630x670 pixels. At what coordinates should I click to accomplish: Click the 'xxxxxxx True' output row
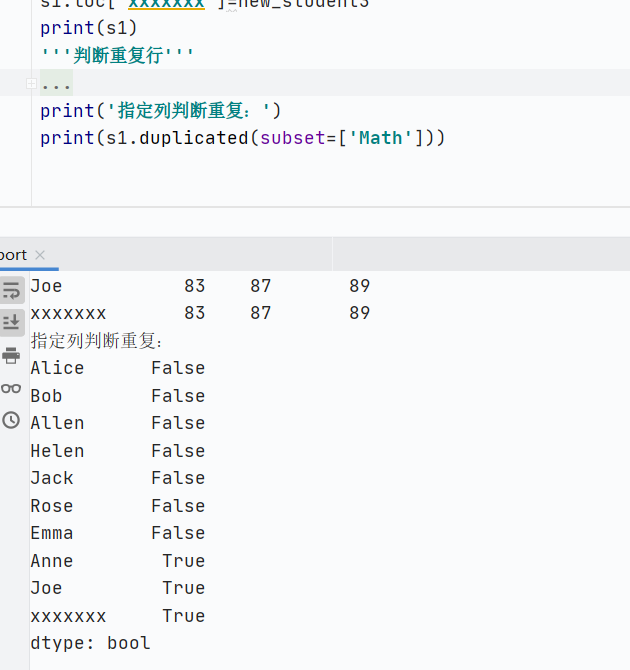[118, 616]
